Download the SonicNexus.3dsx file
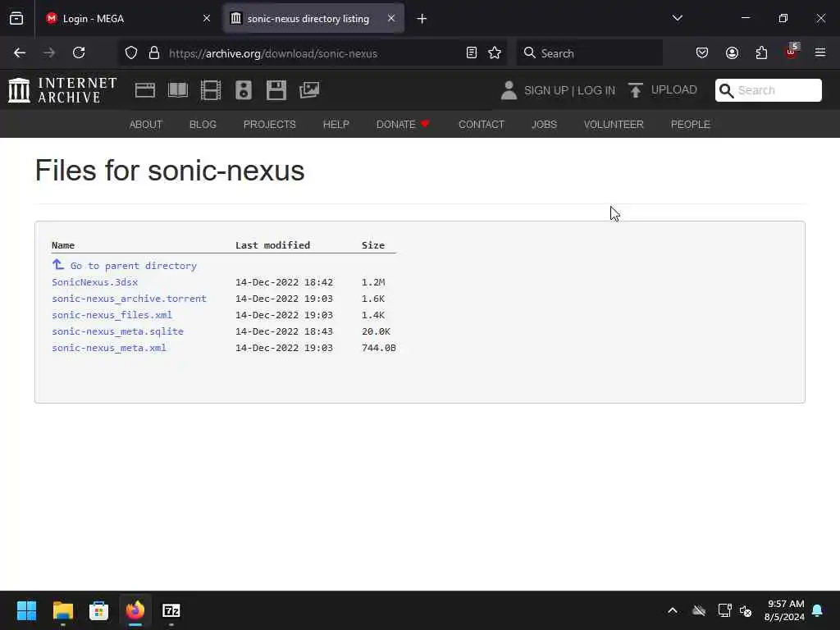 tap(95, 282)
